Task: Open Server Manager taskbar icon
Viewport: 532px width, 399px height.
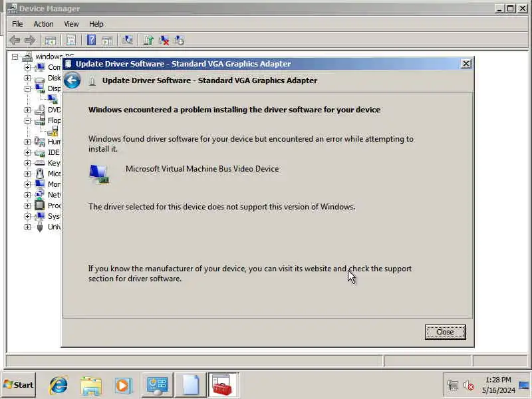Action: click(157, 386)
